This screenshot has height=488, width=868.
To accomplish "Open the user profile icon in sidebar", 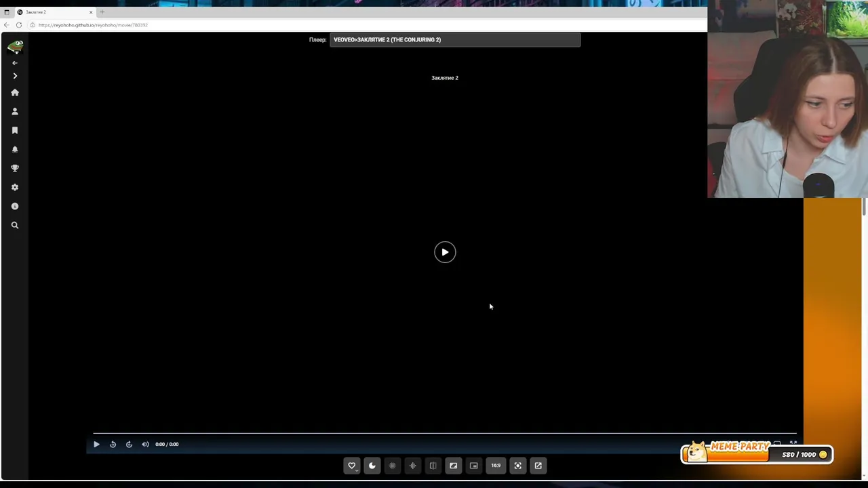I will pyautogui.click(x=15, y=111).
